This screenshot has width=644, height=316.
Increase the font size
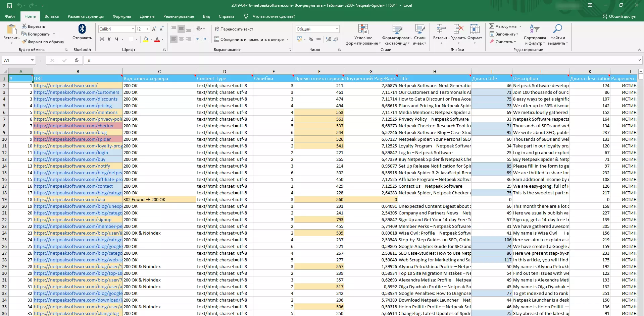(x=154, y=29)
